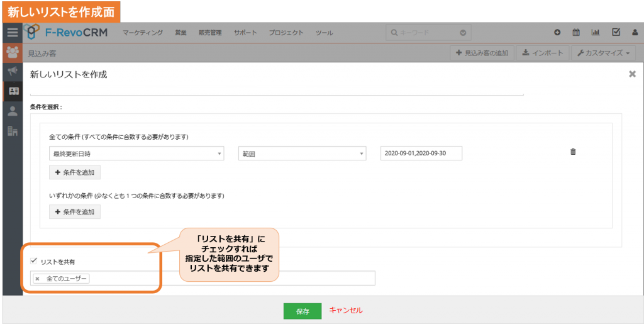
Task: Open the Support menu (サポート)
Action: tap(245, 33)
